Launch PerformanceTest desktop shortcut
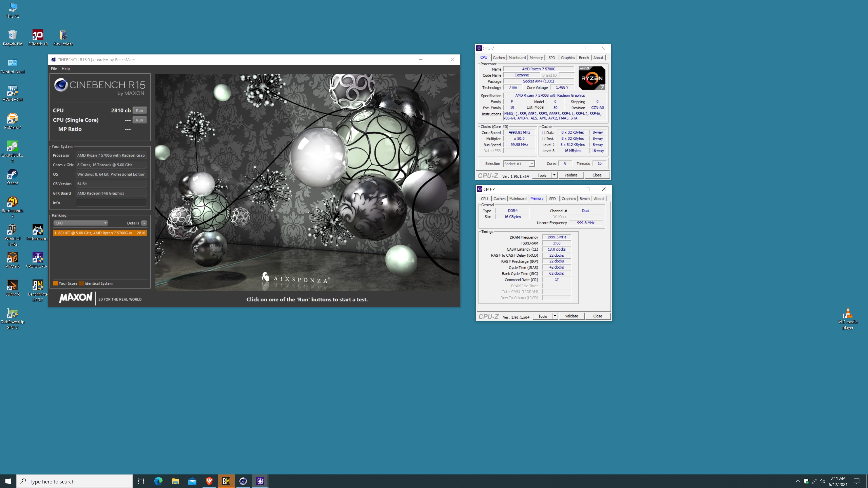 click(x=38, y=232)
